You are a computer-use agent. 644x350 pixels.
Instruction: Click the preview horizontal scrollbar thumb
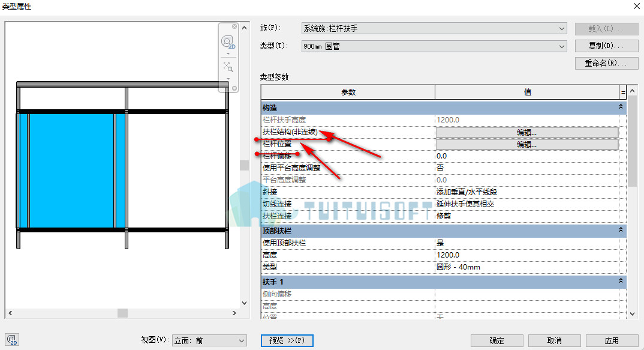point(122,313)
